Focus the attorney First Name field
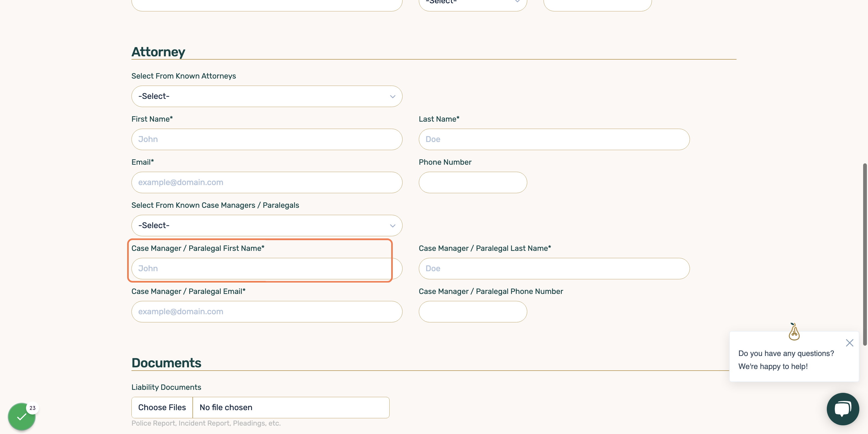 266,139
